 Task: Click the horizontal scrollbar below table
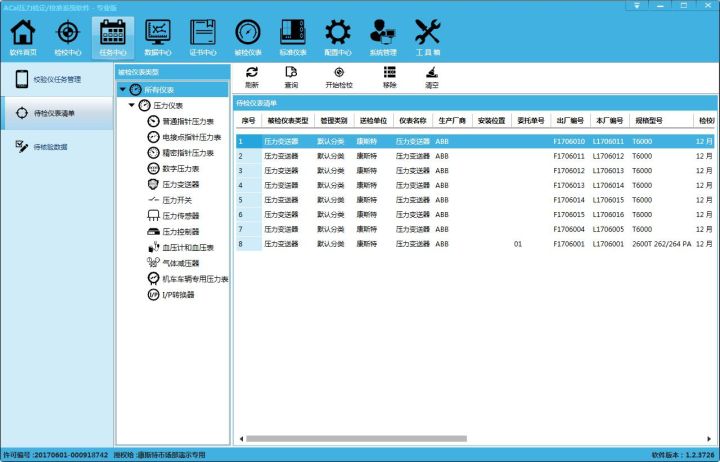click(400, 438)
